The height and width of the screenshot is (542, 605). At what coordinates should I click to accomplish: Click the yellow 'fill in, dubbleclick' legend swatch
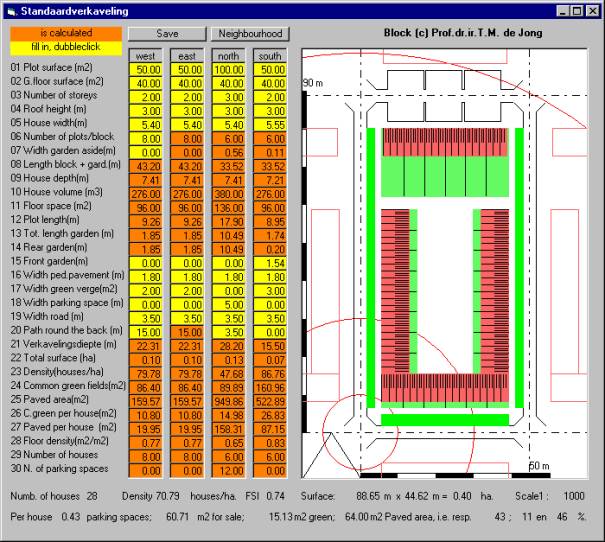tap(66, 47)
